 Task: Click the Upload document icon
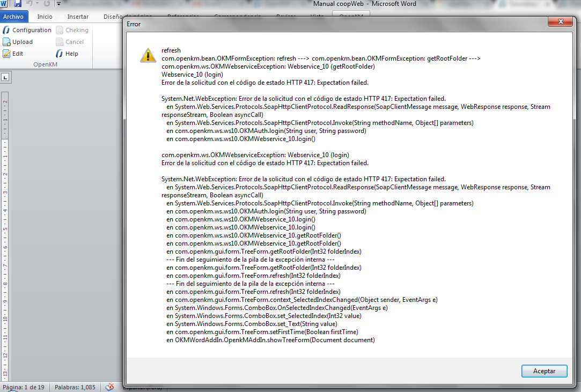[x=6, y=42]
